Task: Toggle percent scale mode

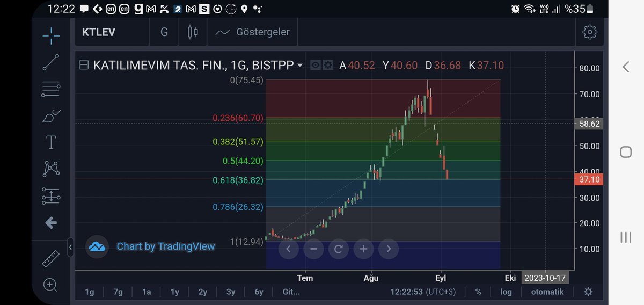Action: pyautogui.click(x=478, y=292)
